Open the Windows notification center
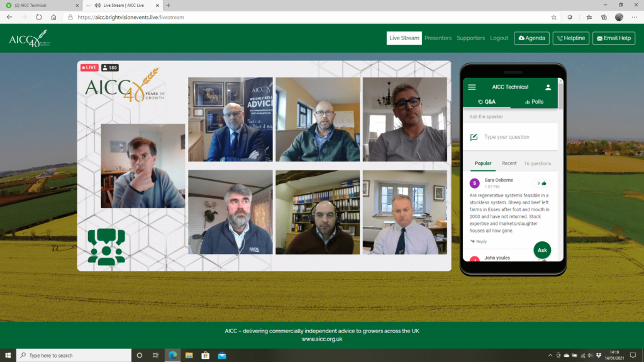This screenshot has width=644, height=362. coord(633,356)
